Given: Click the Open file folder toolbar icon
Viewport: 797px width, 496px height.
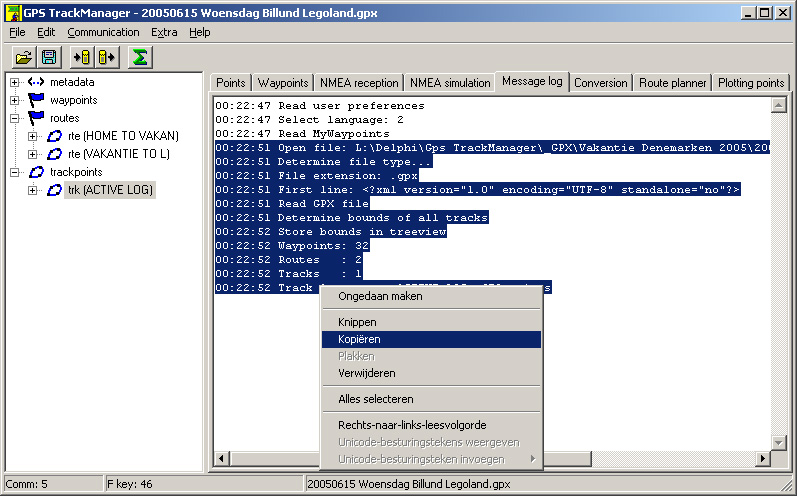Looking at the screenshot, I should [23, 57].
